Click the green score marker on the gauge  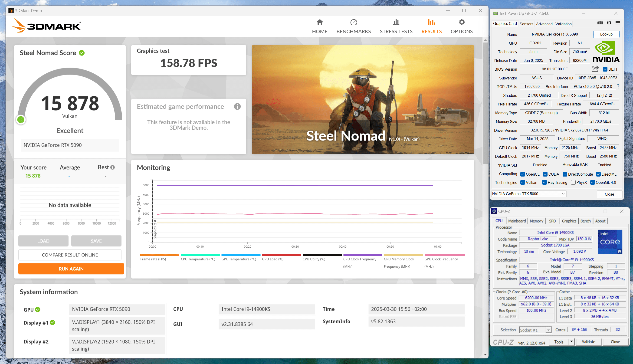pos(21,120)
